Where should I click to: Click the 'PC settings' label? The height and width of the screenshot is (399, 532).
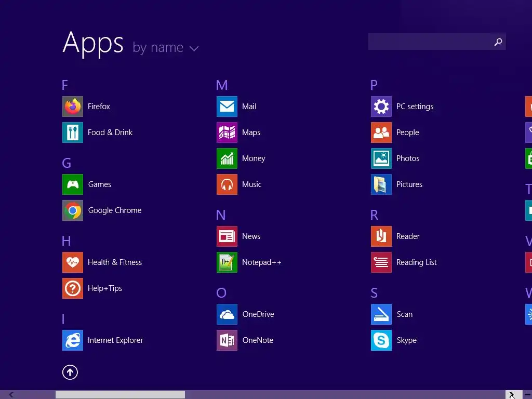(x=415, y=107)
